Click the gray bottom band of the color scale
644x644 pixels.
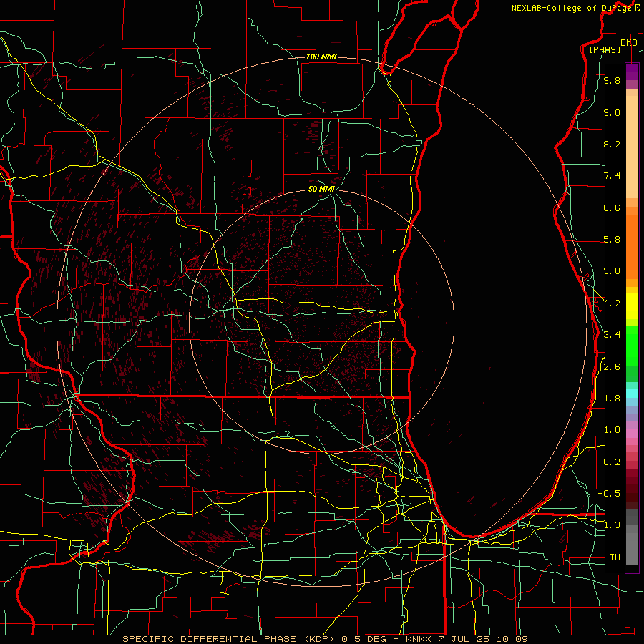(x=632, y=545)
